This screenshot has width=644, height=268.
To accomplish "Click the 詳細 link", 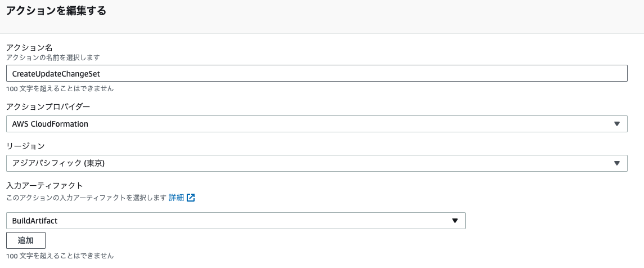I will 176,198.
